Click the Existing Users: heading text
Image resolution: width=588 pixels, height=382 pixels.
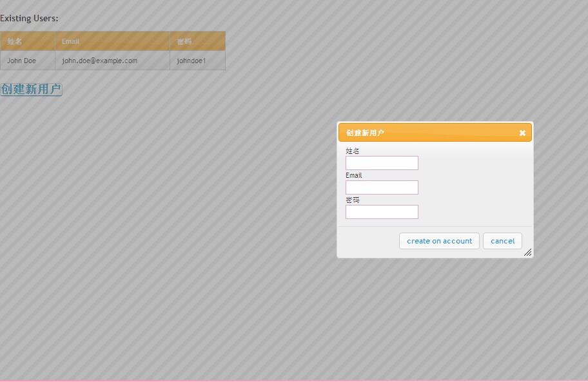[x=29, y=18]
